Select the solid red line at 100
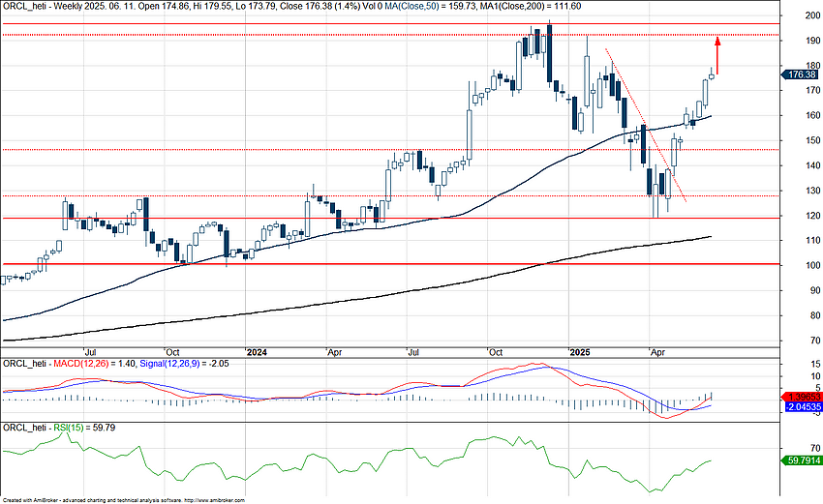 point(387,263)
